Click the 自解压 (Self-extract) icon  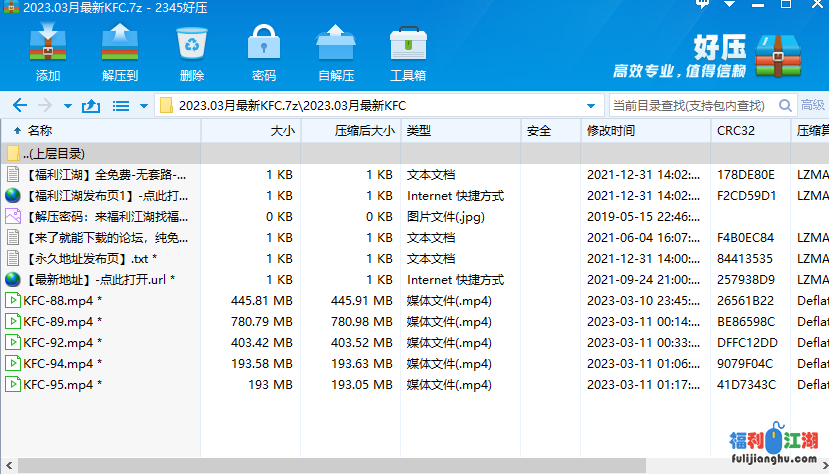[336, 53]
